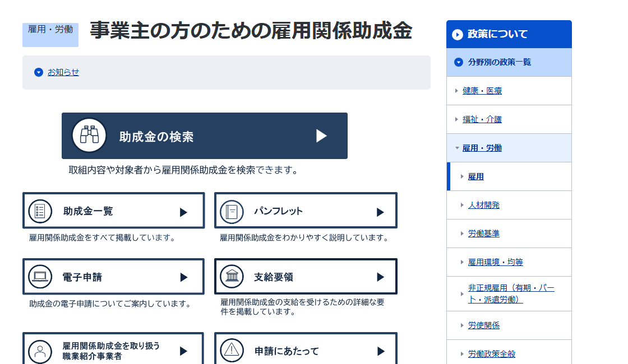Click the triangle beside 人材開発
The width and height of the screenshot is (628, 364).
coord(462,205)
